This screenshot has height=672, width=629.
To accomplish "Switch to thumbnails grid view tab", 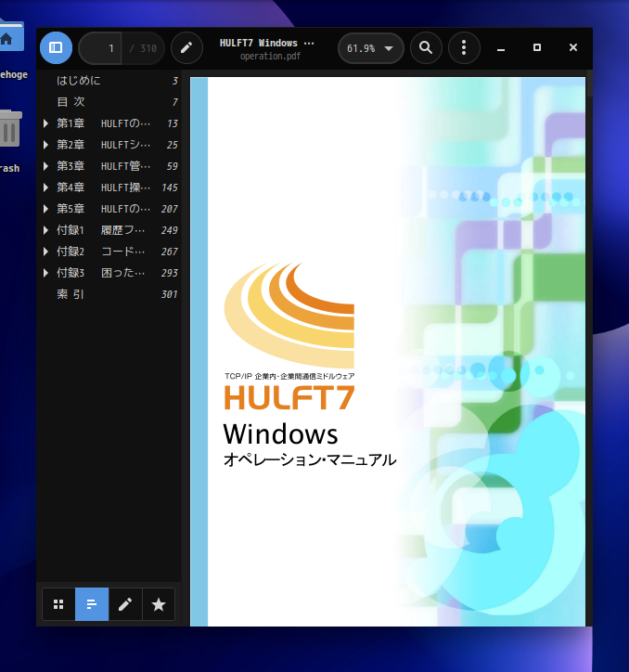I will (58, 604).
